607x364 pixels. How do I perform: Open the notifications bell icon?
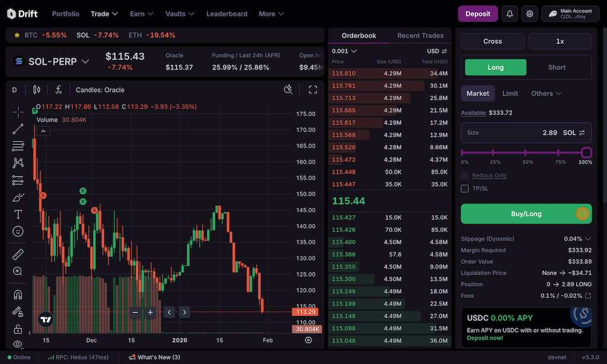[x=509, y=14]
